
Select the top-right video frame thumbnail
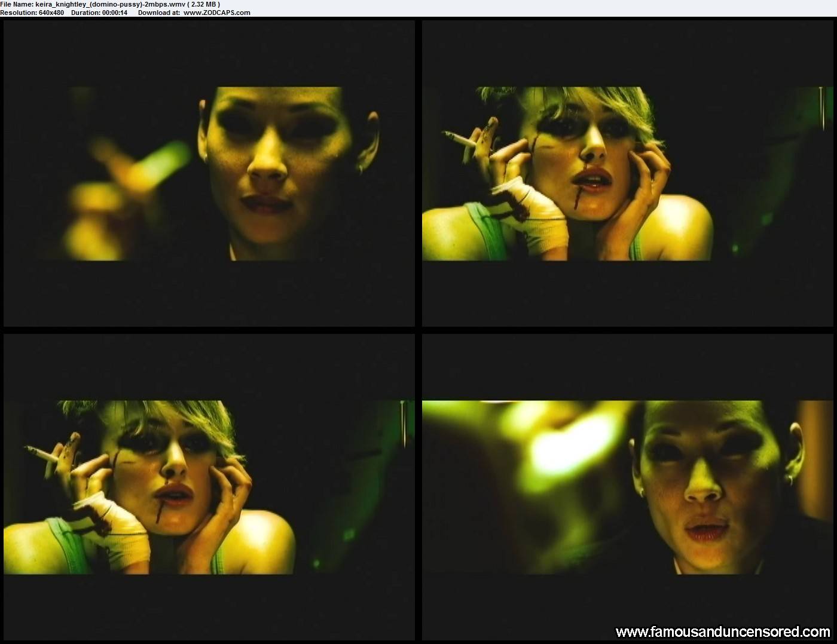point(627,173)
